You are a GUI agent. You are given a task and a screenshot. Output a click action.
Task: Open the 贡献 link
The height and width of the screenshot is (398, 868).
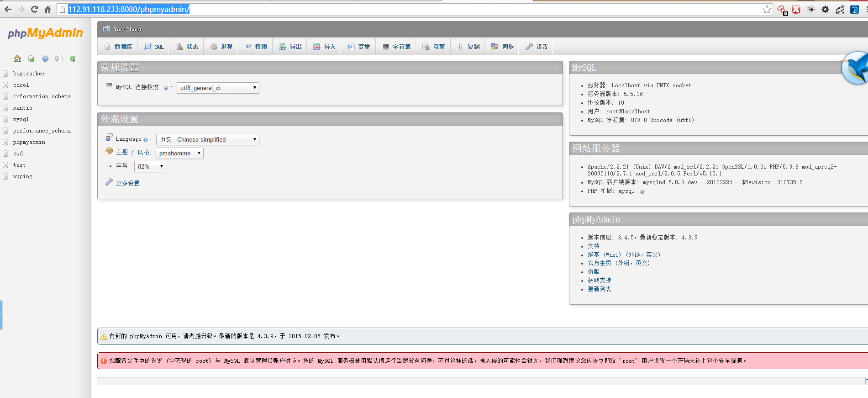(x=594, y=272)
